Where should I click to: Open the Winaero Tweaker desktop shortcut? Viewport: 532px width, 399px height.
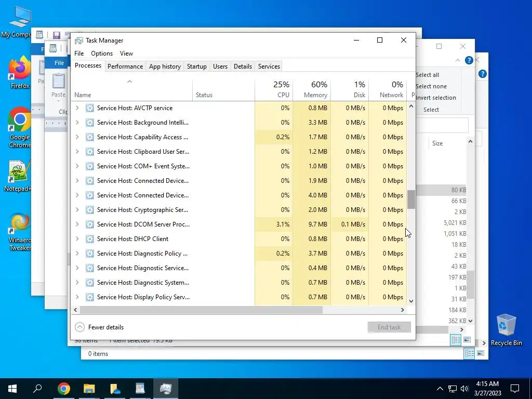point(19,232)
